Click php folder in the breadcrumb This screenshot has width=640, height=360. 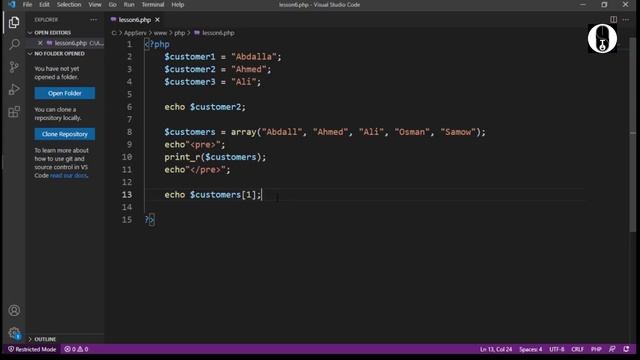pos(180,33)
